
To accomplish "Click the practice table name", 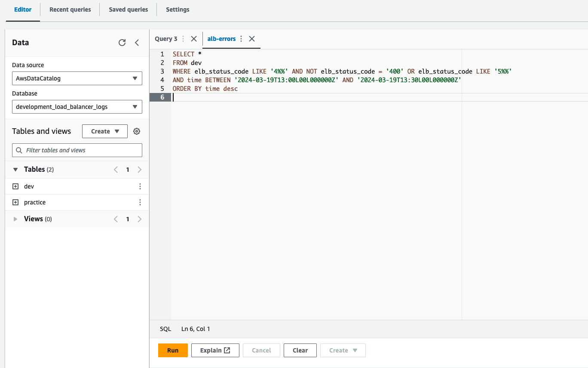I will [35, 202].
